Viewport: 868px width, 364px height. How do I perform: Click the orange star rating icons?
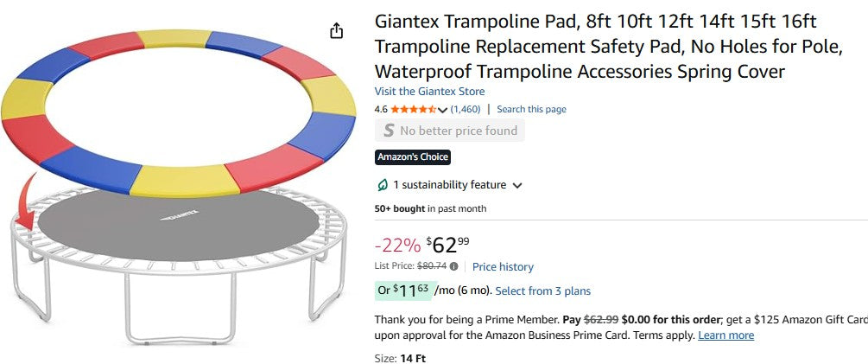(414, 110)
